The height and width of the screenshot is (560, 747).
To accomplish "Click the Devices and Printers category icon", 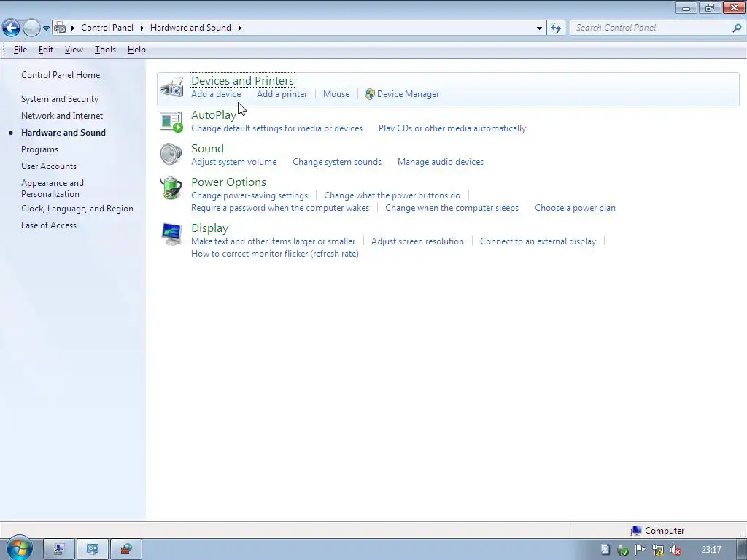I will click(171, 87).
